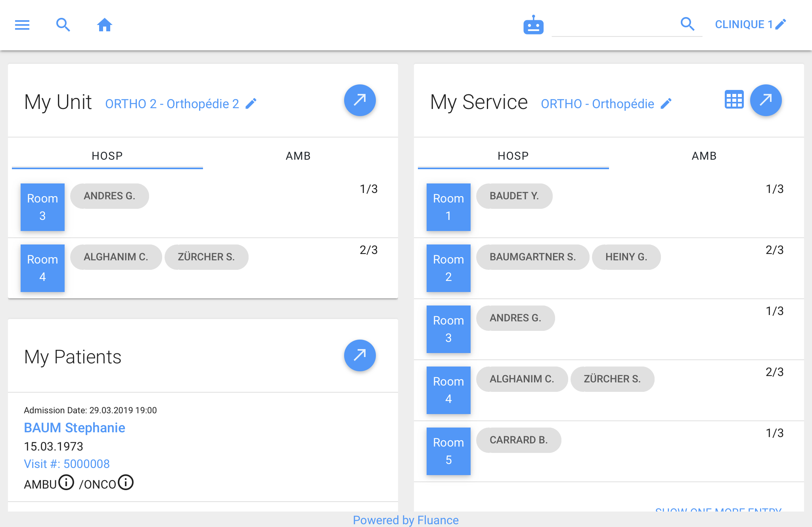This screenshot has width=812, height=527.
Task: Select HOSP tab in My Service
Action: (x=513, y=156)
